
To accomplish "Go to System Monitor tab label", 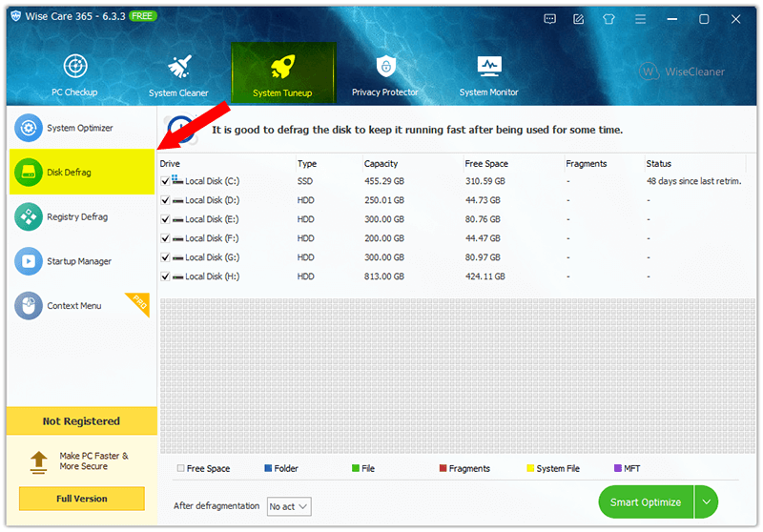I will click(x=488, y=92).
